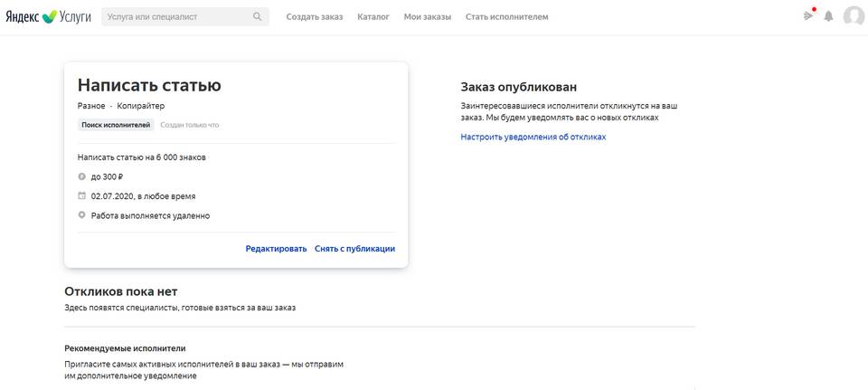Image resolution: width=868 pixels, height=390 pixels.
Task: Click the location pin icon for remote work
Action: point(82,215)
